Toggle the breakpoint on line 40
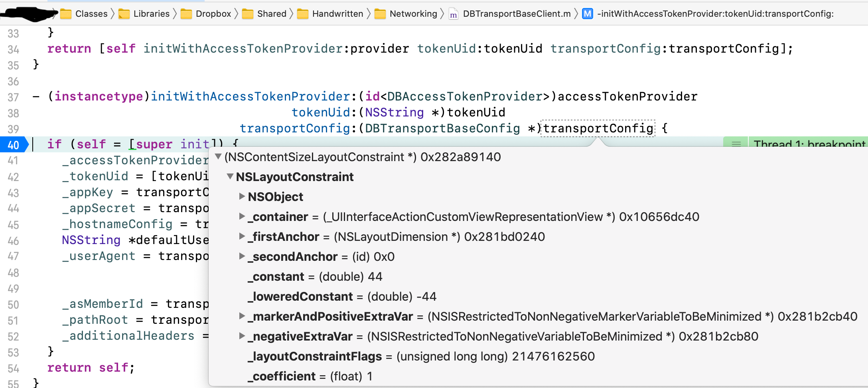Image resolution: width=868 pixels, height=388 pixels. pyautogui.click(x=14, y=144)
